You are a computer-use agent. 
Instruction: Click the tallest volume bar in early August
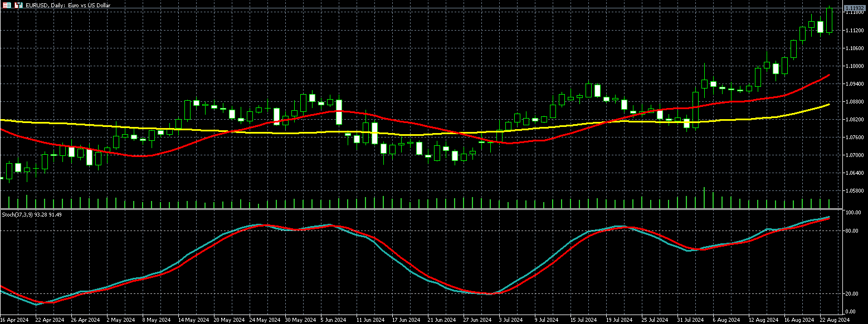coord(705,198)
